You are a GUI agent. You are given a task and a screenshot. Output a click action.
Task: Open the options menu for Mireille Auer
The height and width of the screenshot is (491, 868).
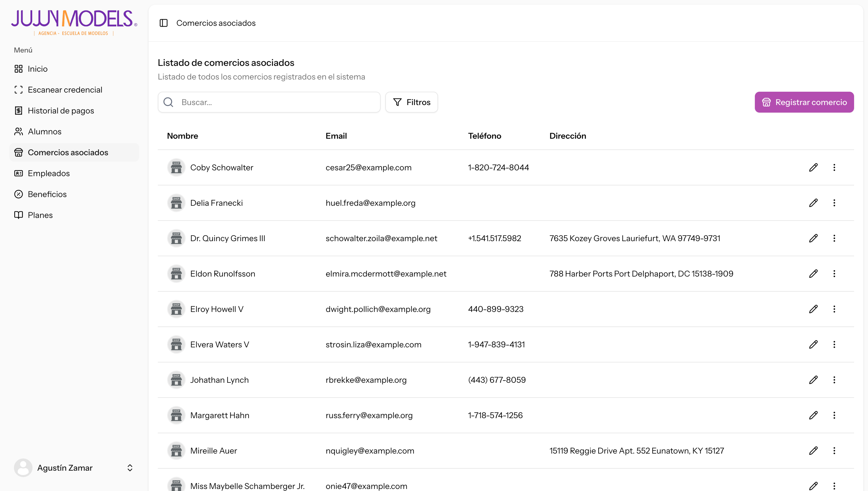[834, 451]
